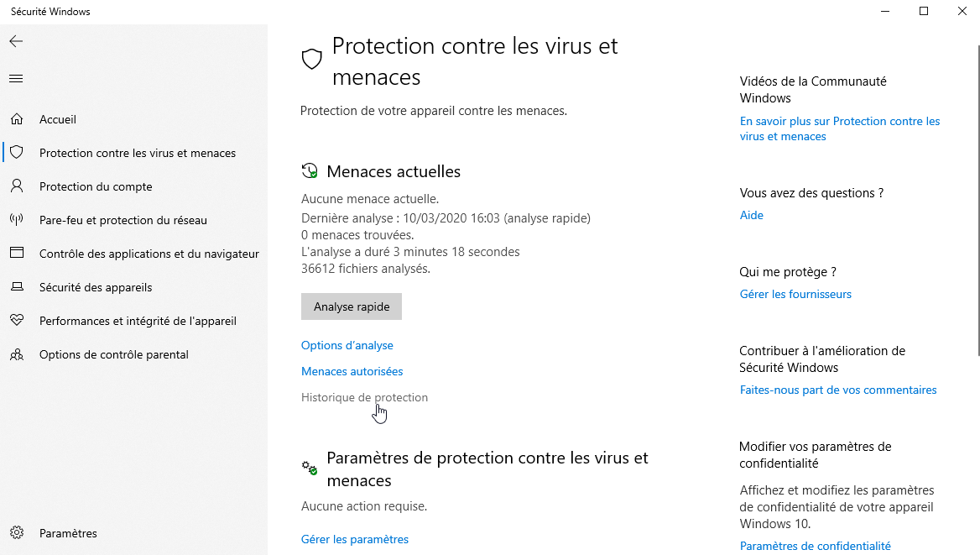Click the Paramètres de protection gear icon

[309, 468]
